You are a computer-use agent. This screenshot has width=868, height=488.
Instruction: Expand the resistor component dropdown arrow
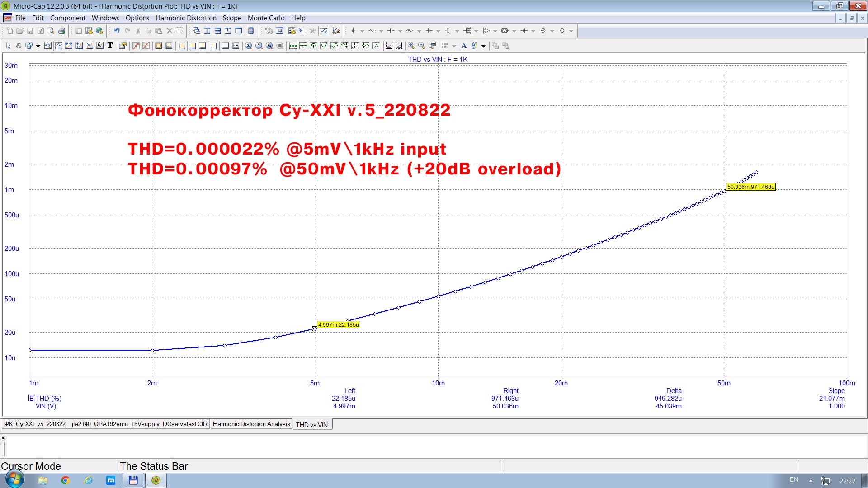381,31
